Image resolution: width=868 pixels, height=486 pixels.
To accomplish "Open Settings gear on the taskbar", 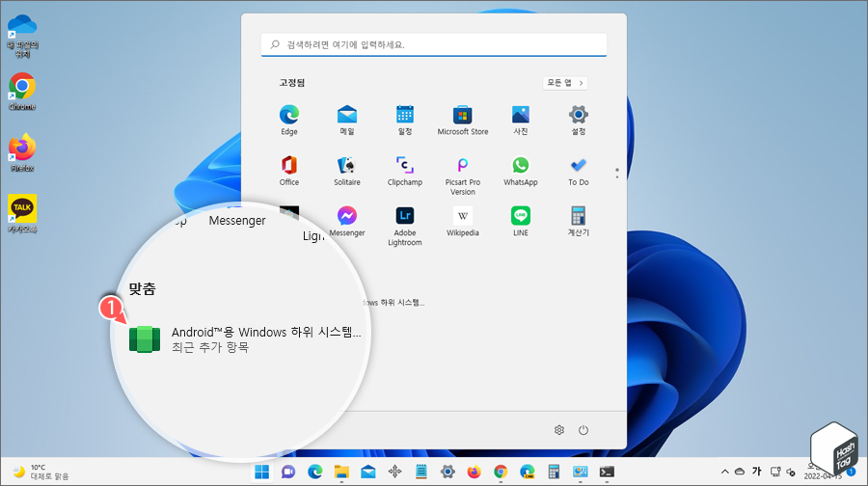I will click(x=448, y=472).
